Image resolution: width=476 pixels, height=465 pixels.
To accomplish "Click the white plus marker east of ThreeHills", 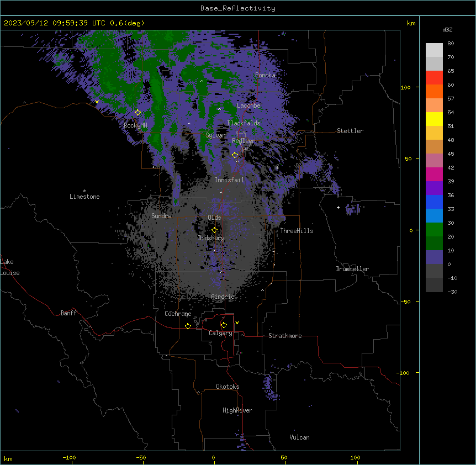I will 338,207.
